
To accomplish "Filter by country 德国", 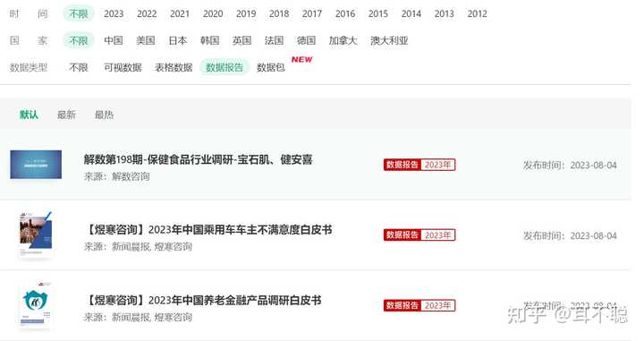I will coord(307,40).
